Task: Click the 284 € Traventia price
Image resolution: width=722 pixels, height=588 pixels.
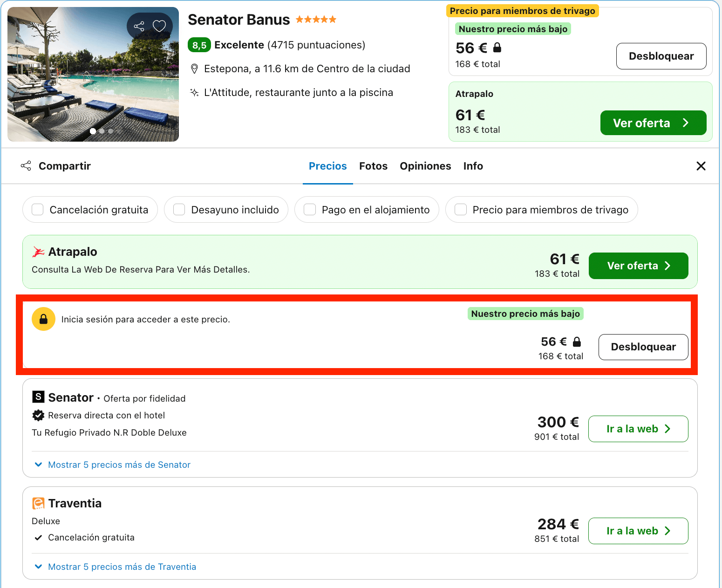Action: [x=558, y=524]
